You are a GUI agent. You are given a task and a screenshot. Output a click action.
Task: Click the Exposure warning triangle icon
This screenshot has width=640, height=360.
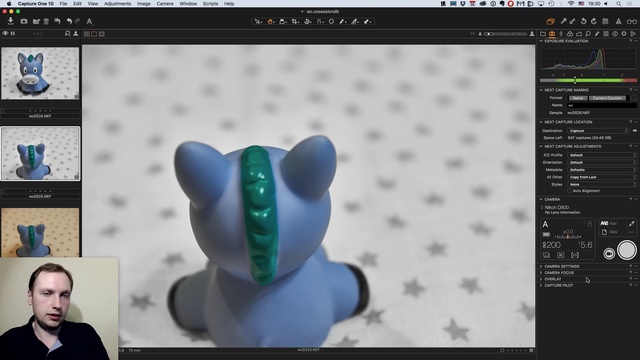[618, 21]
